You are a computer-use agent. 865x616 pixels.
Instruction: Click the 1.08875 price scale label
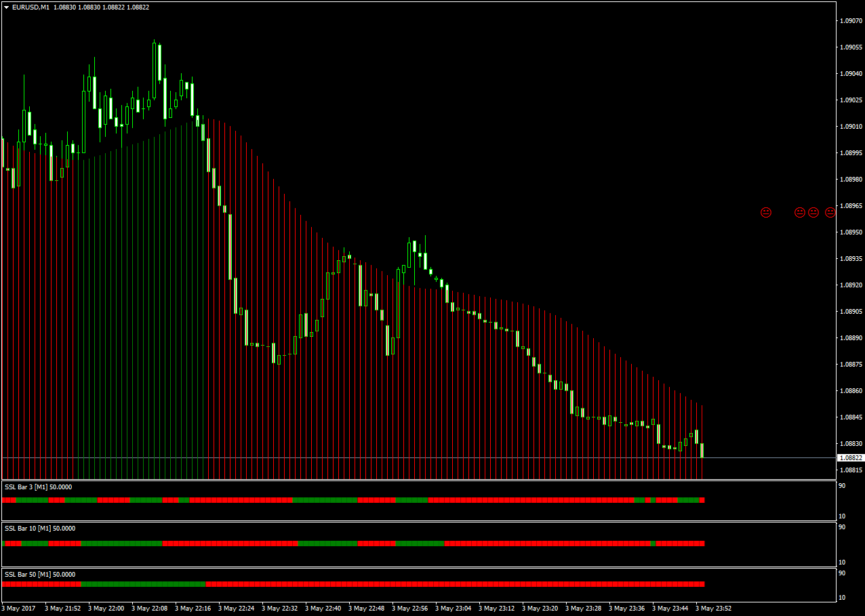click(x=851, y=365)
